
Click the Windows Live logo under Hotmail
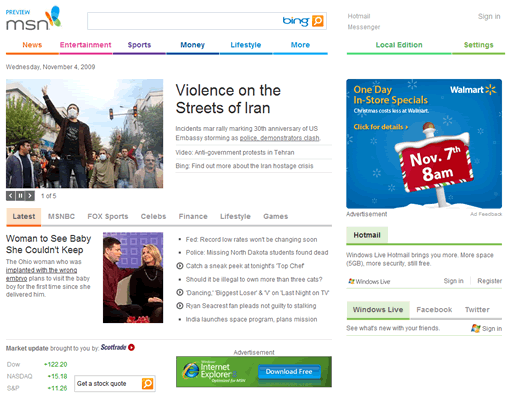pyautogui.click(x=369, y=281)
